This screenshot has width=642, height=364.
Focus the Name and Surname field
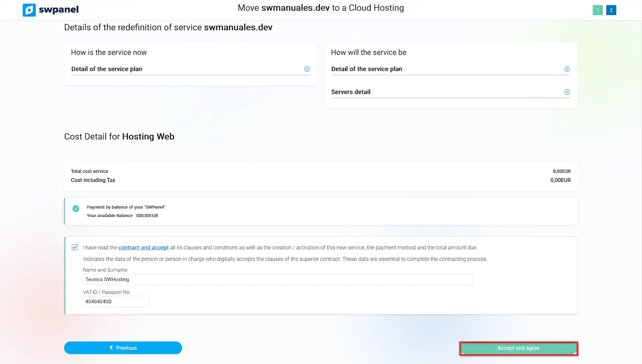click(278, 279)
